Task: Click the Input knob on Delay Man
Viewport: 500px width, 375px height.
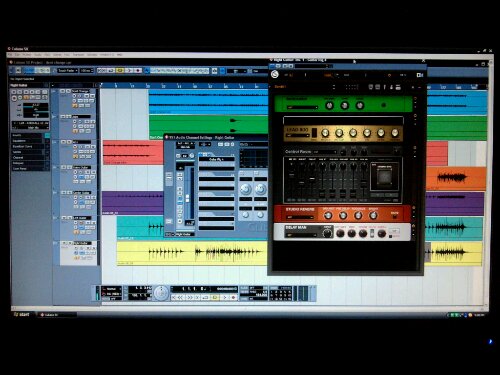Action: (x=327, y=233)
